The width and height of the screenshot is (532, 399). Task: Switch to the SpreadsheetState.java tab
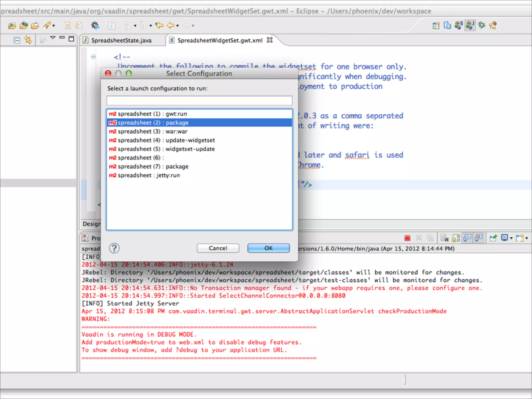point(121,40)
